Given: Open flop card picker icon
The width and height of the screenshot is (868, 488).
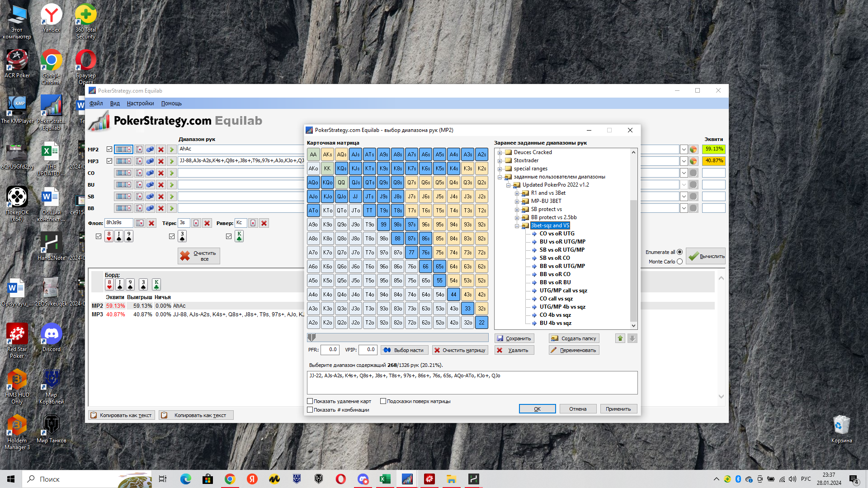Looking at the screenshot, I should click(x=140, y=223).
